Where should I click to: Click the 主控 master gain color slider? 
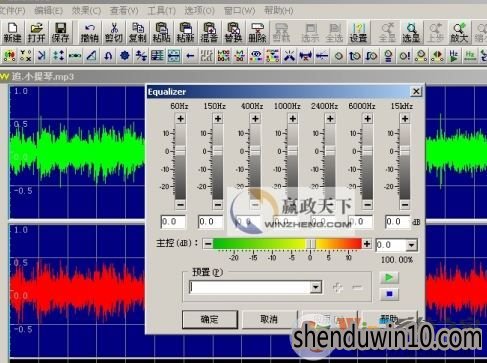click(x=287, y=244)
